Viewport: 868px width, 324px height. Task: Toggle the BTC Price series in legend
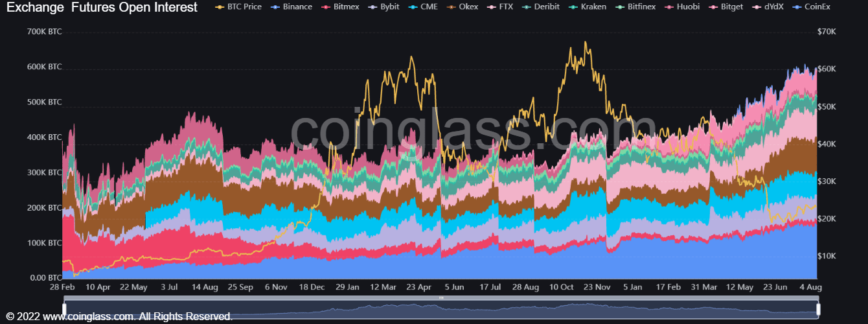238,7
